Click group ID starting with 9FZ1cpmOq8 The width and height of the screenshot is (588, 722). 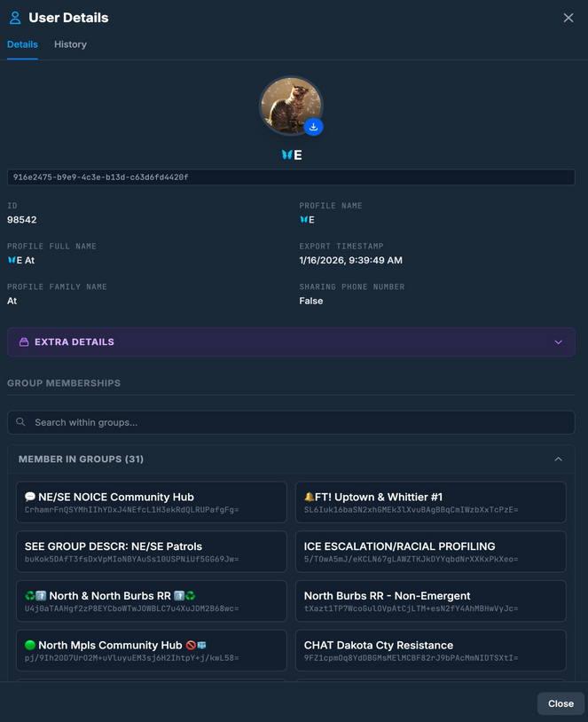[411, 658]
